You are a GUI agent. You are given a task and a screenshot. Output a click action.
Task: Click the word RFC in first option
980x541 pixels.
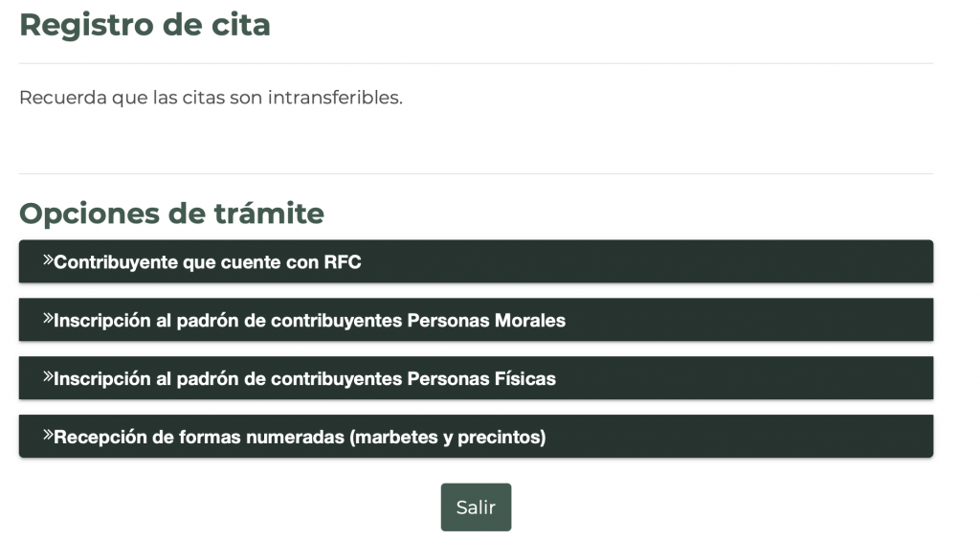click(342, 262)
